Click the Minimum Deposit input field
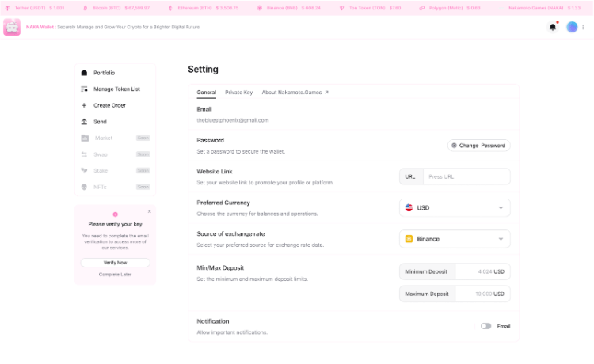 pyautogui.click(x=482, y=271)
